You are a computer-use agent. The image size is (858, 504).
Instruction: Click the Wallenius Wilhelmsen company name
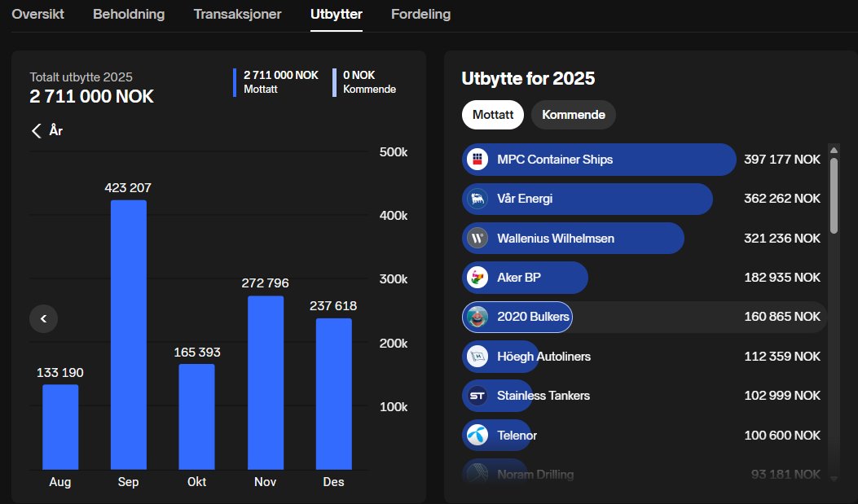pos(556,239)
